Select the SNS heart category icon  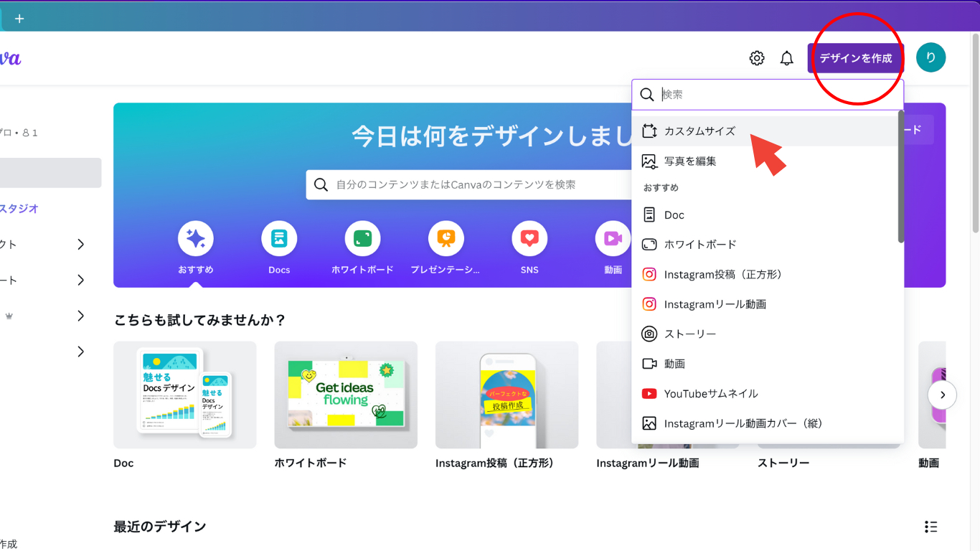click(x=529, y=239)
